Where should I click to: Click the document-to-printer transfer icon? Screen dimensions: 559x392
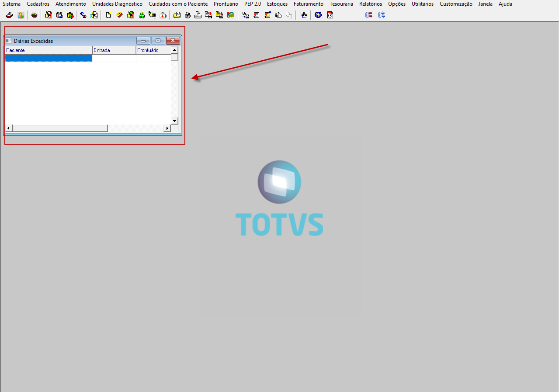(246, 15)
